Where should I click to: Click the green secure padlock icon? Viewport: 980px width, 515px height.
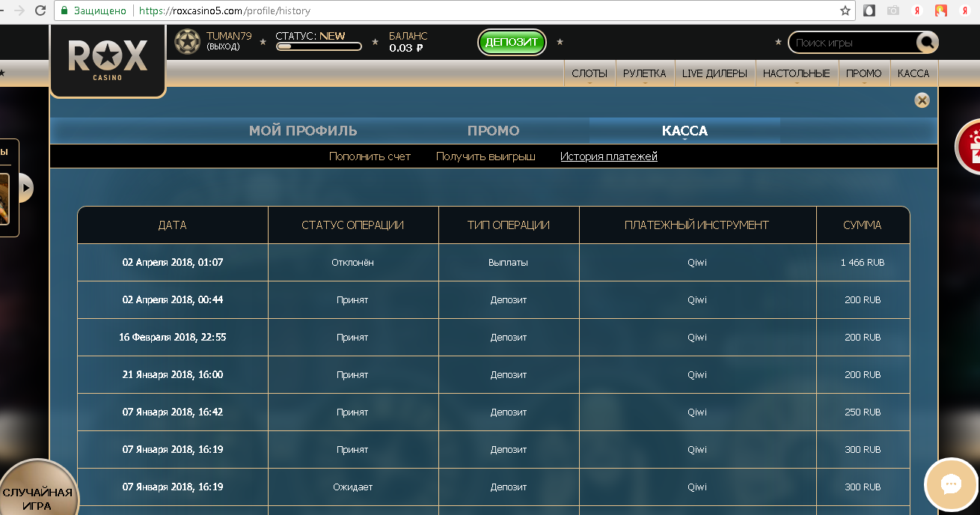click(x=64, y=11)
